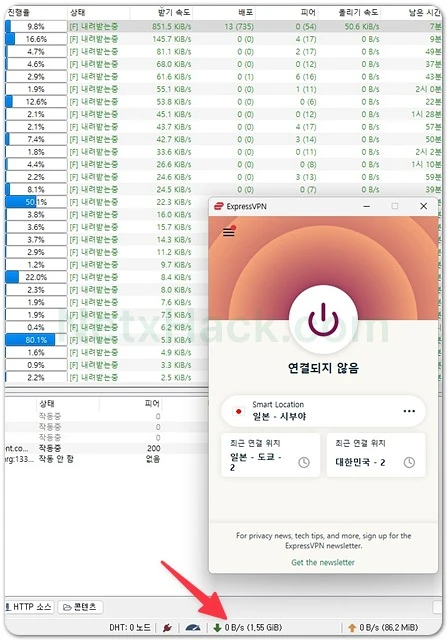This screenshot has width=447, height=640.
Task: Select the tracker row 작동 안 함
Action: point(106,459)
